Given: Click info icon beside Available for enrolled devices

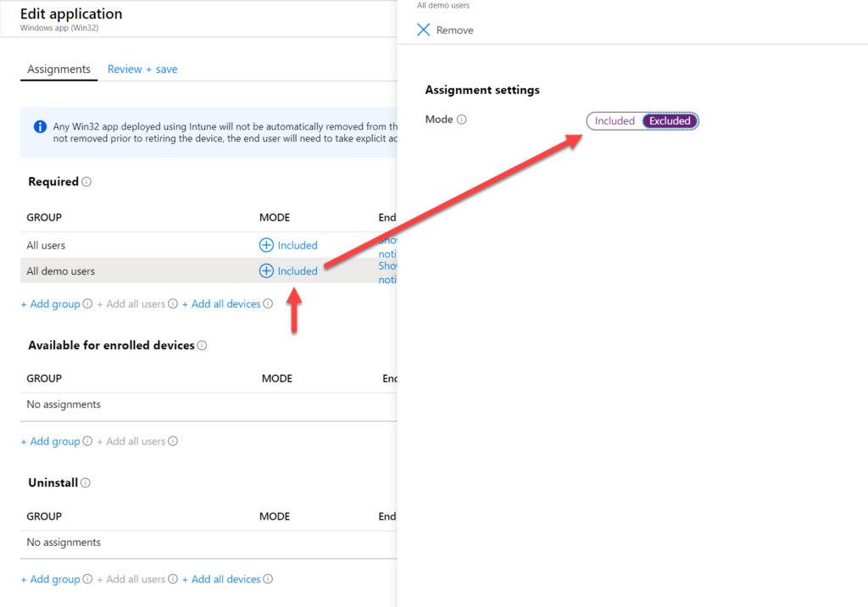Looking at the screenshot, I should [200, 344].
